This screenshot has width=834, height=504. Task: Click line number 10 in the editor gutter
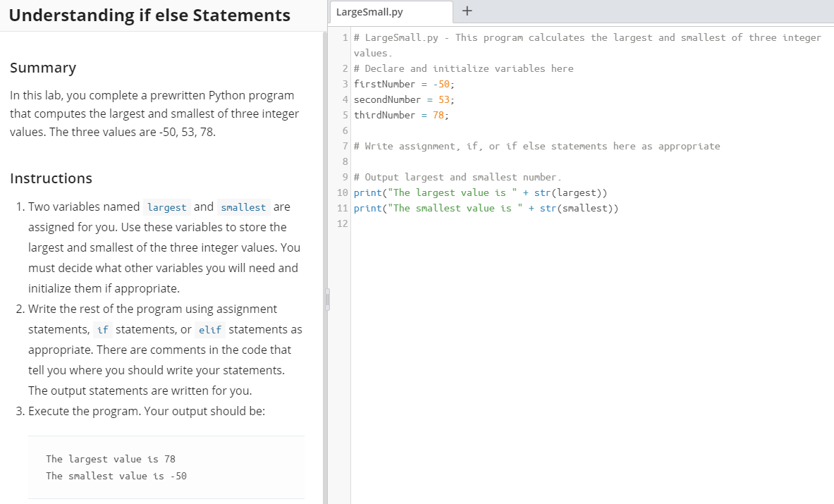(x=342, y=192)
